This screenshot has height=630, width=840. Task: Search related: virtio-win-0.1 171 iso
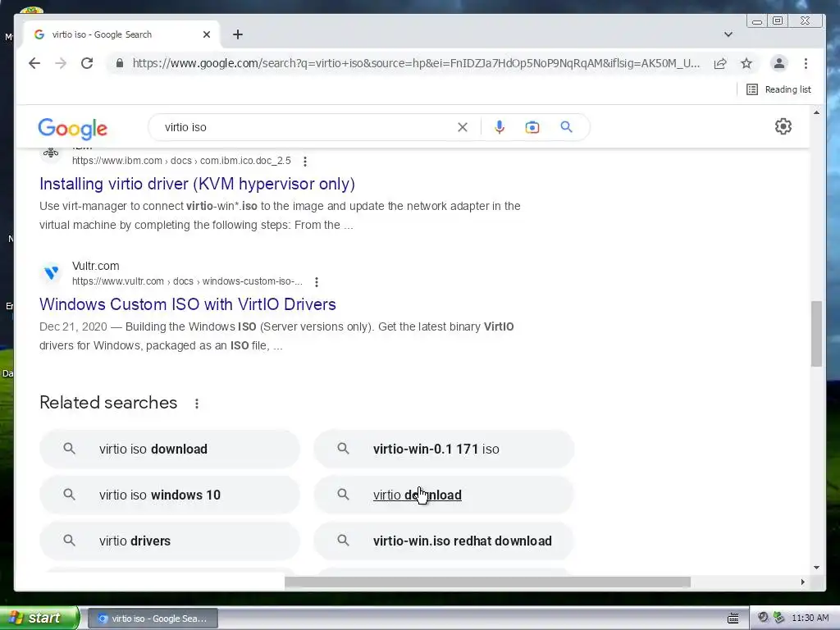(444, 449)
